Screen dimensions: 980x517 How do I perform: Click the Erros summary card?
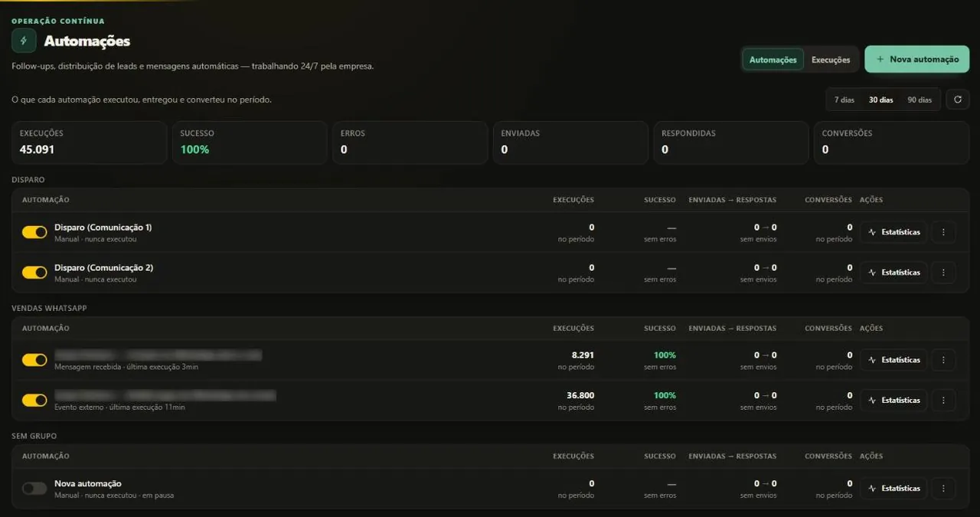pyautogui.click(x=410, y=142)
